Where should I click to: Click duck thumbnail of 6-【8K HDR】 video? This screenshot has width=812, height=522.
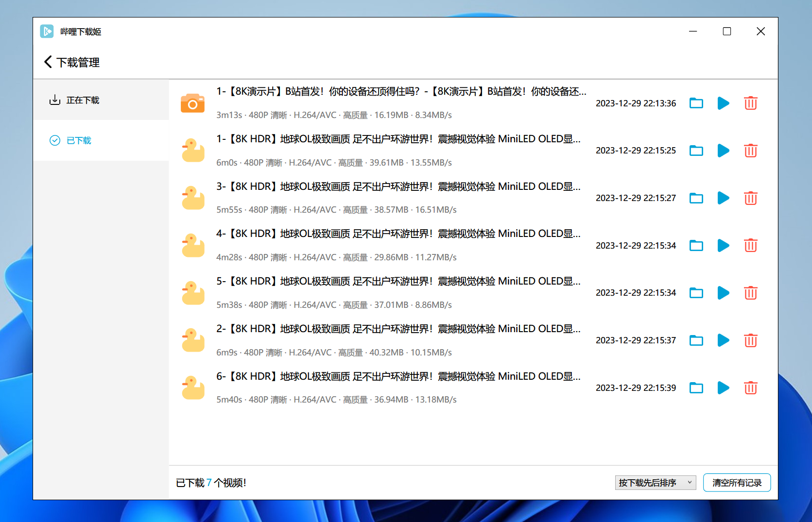tap(193, 388)
